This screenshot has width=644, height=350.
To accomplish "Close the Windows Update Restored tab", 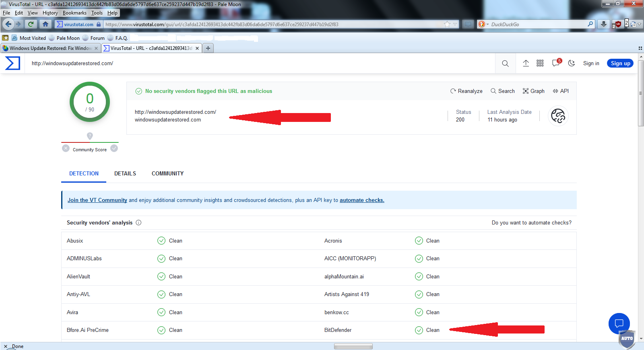I will (x=96, y=48).
